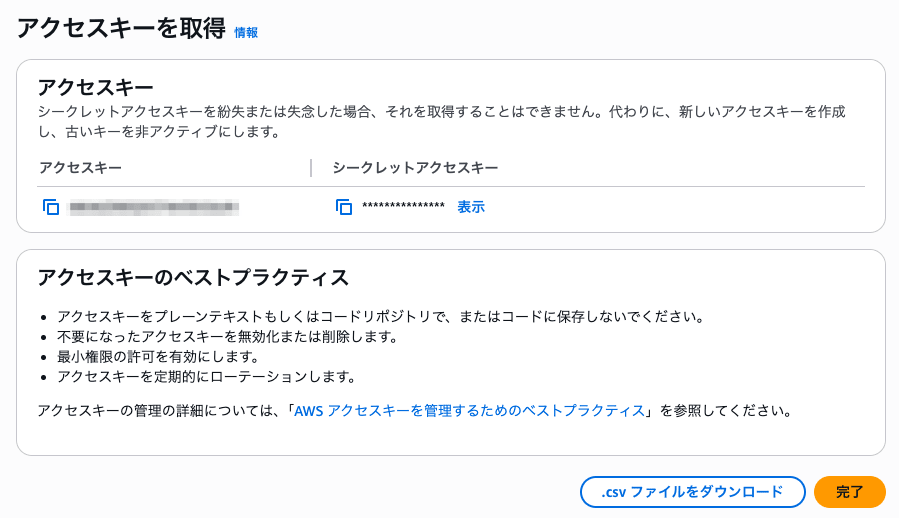Download the .csv file

click(692, 492)
